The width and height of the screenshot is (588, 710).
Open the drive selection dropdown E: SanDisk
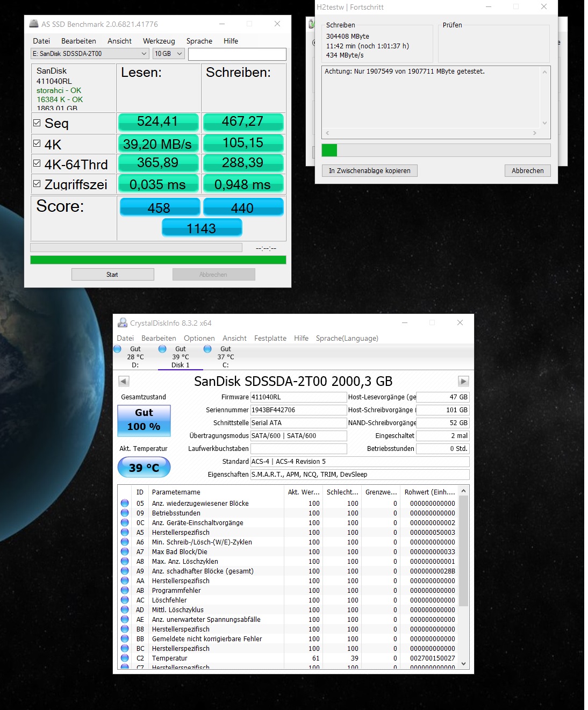point(90,54)
